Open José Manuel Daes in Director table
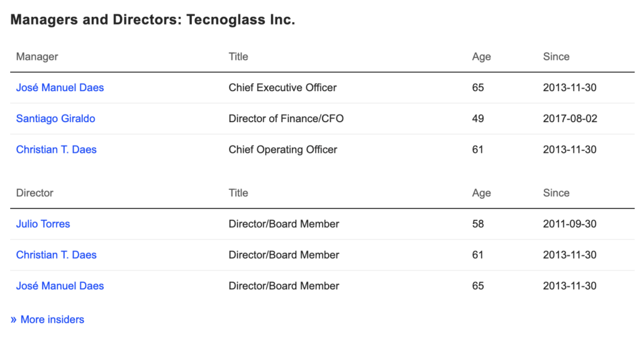Viewport: 644px width, 339px height. [x=60, y=286]
